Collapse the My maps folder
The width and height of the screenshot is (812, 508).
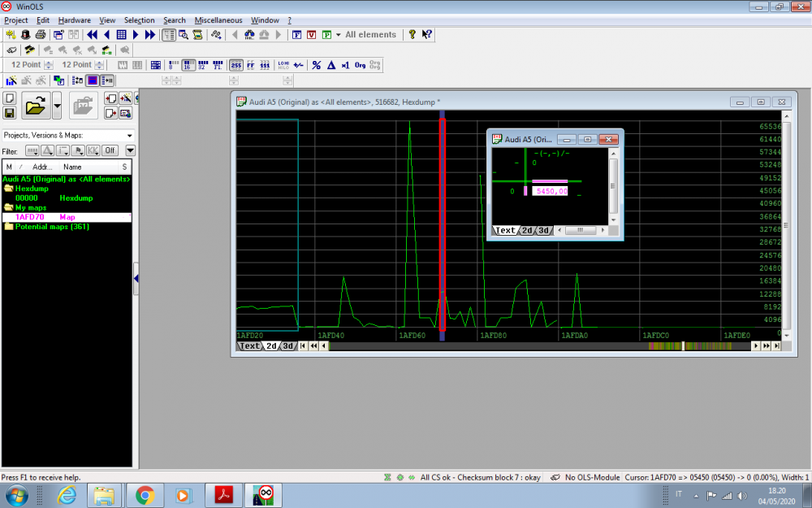point(9,207)
